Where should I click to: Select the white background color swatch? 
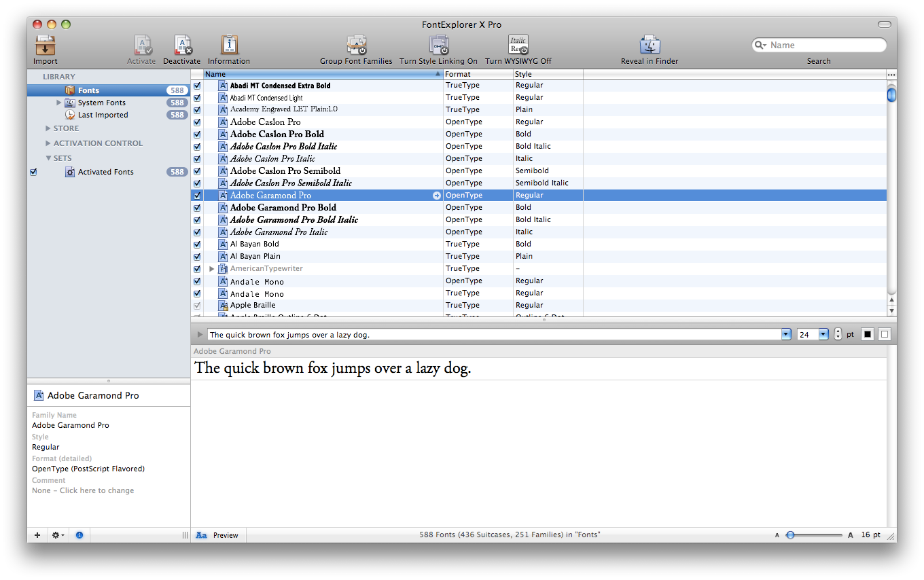pos(884,334)
